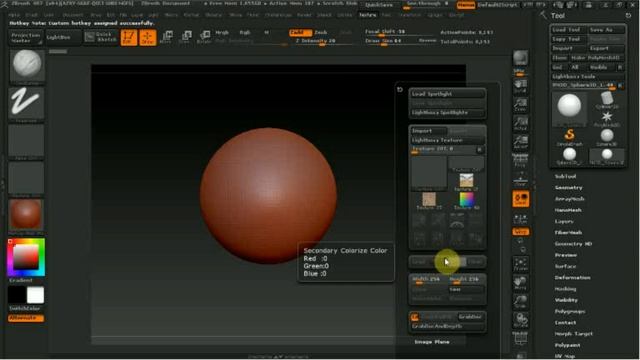Click the SwitchColor button
The width and height of the screenshot is (640, 360).
point(24,309)
